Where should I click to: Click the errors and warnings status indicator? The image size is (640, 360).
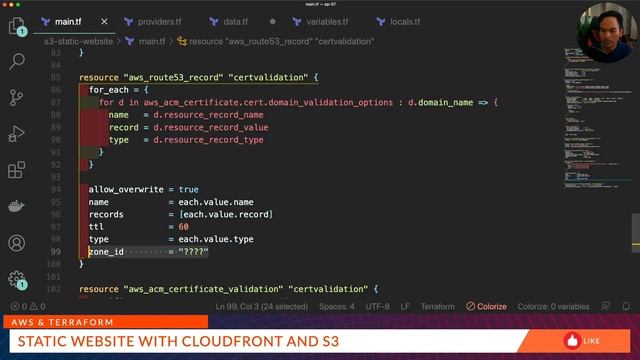pos(28,306)
